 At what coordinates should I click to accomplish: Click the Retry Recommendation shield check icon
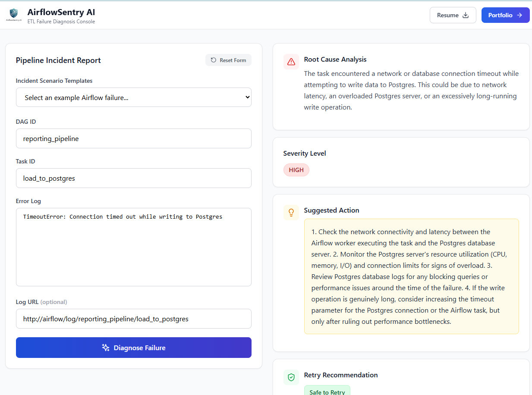[x=291, y=377]
